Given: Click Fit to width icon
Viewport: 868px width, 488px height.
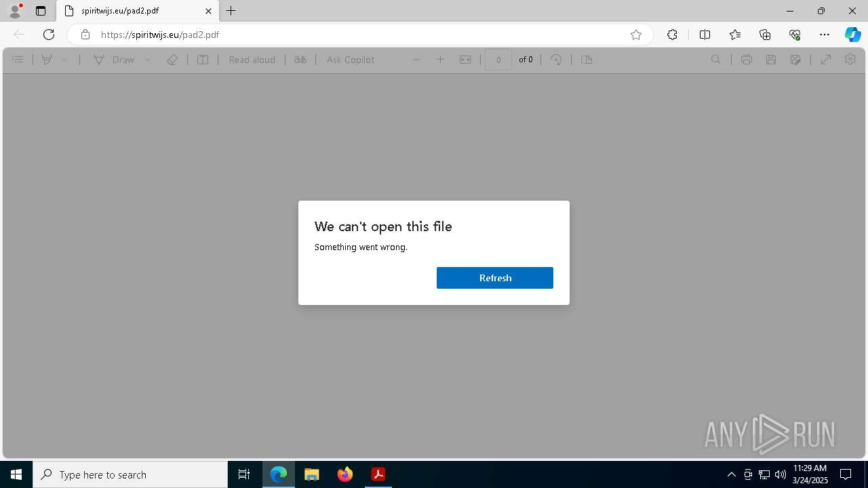Looking at the screenshot, I should (x=465, y=60).
